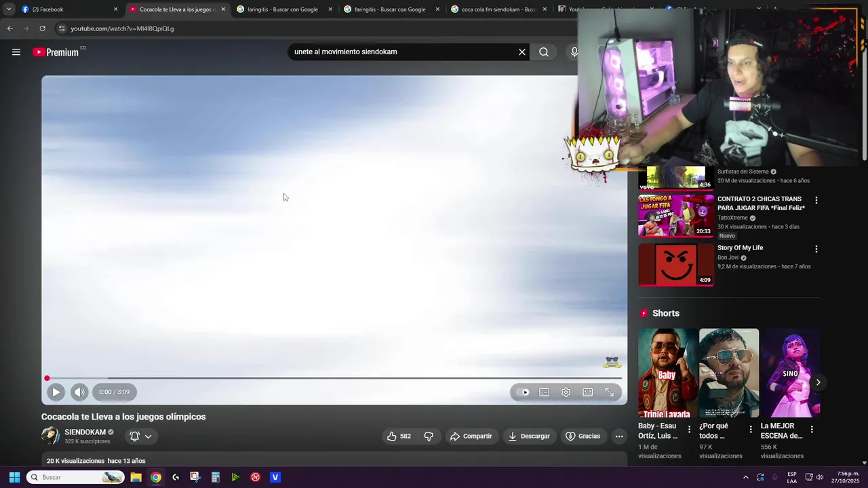Open the YouTube hamburger guide menu
Image resolution: width=868 pixels, height=488 pixels.
[x=16, y=52]
